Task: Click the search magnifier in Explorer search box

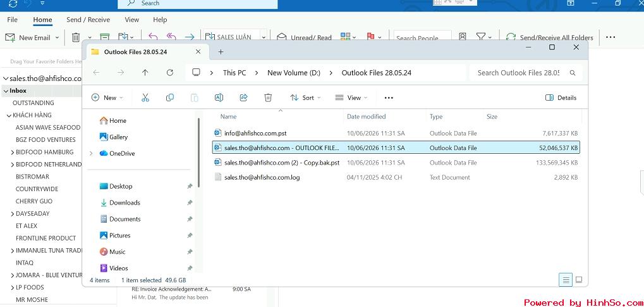Action: [573, 73]
